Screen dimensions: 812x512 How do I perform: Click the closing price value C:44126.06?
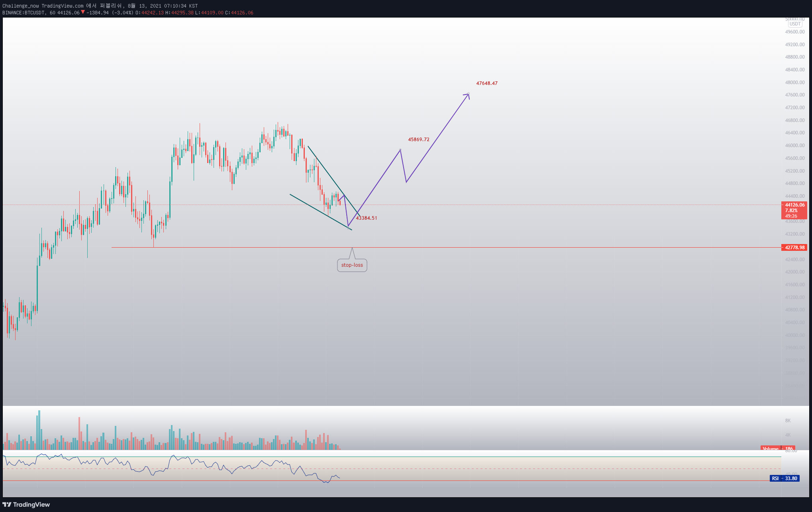click(x=239, y=13)
